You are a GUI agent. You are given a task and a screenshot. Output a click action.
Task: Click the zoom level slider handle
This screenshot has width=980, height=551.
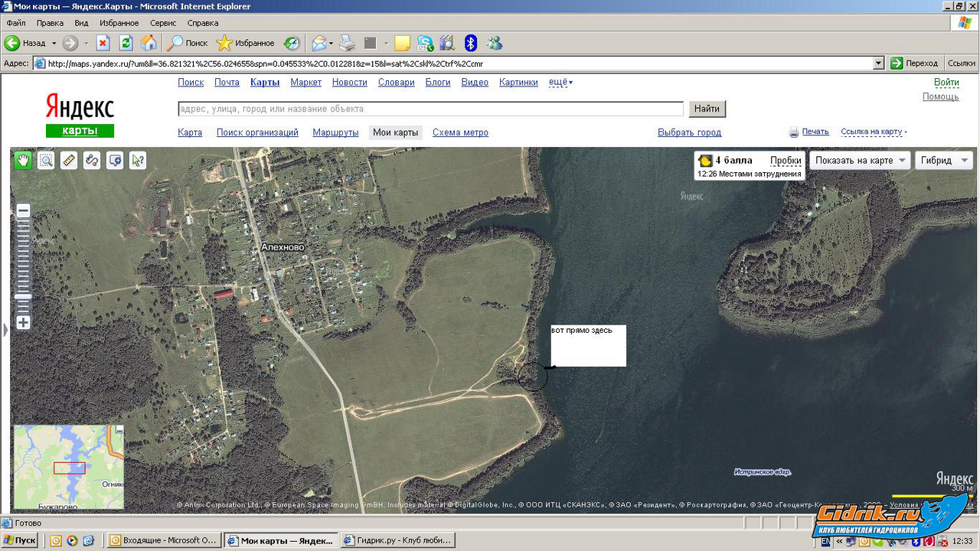pos(24,297)
